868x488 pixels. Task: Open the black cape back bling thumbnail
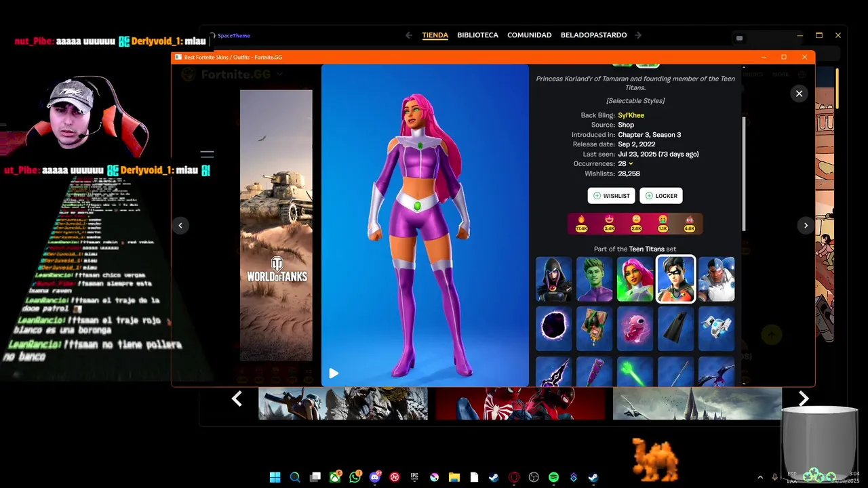pos(675,329)
